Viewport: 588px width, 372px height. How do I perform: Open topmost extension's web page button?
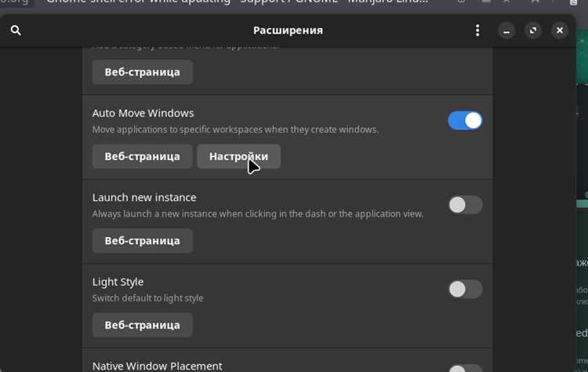(x=143, y=72)
